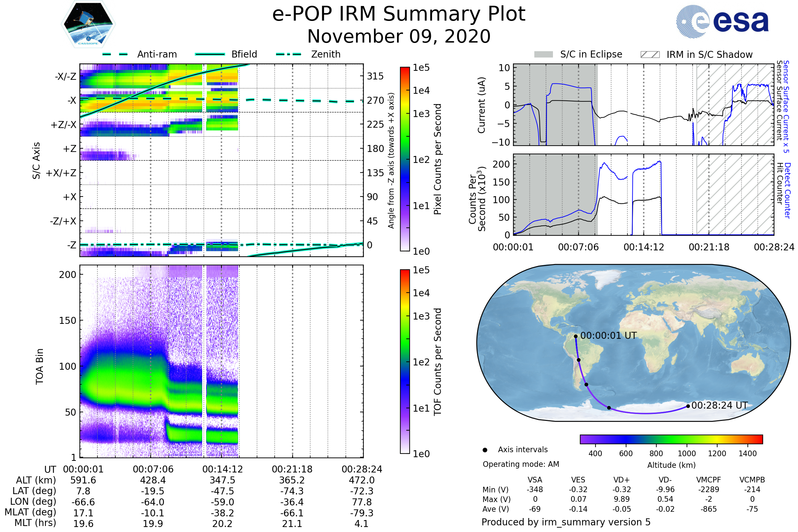Click the Altitude (km) color bar
Viewport: 798px width, 532px height.
point(671,439)
